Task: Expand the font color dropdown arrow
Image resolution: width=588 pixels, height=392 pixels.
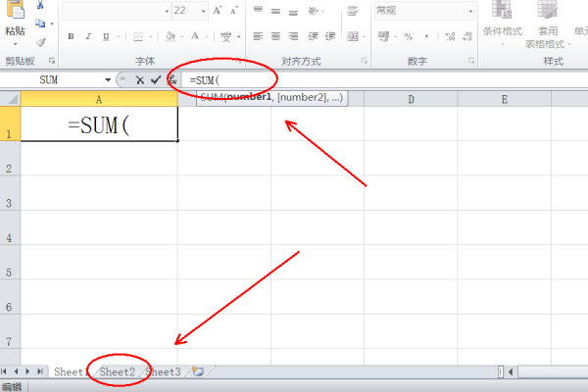Action: (x=207, y=37)
